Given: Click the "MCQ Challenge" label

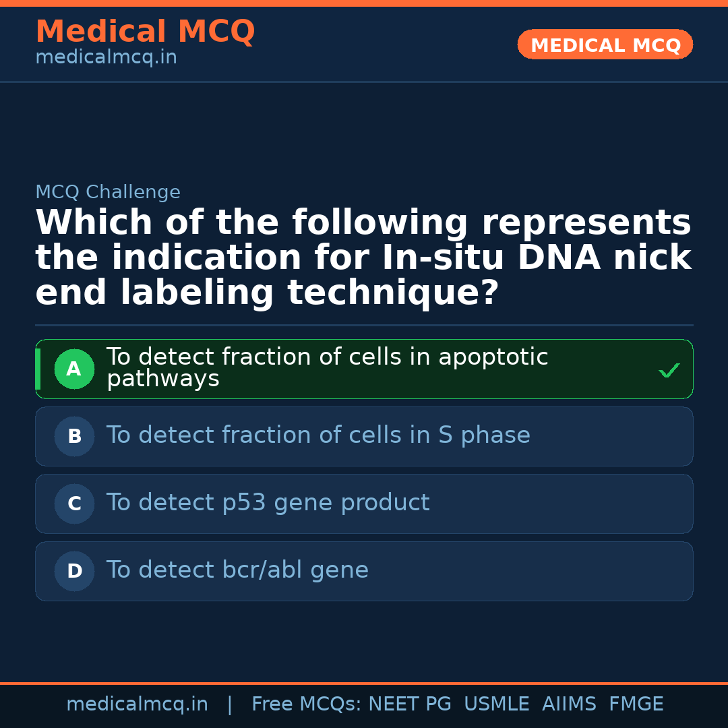Looking at the screenshot, I should 108,192.
